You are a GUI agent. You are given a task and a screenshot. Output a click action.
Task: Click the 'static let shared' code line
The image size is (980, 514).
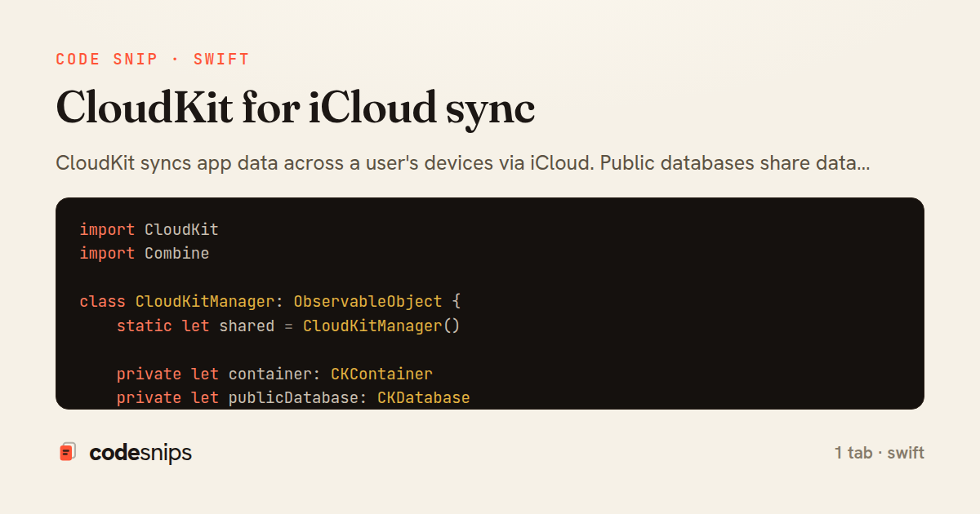pyautogui.click(x=290, y=326)
